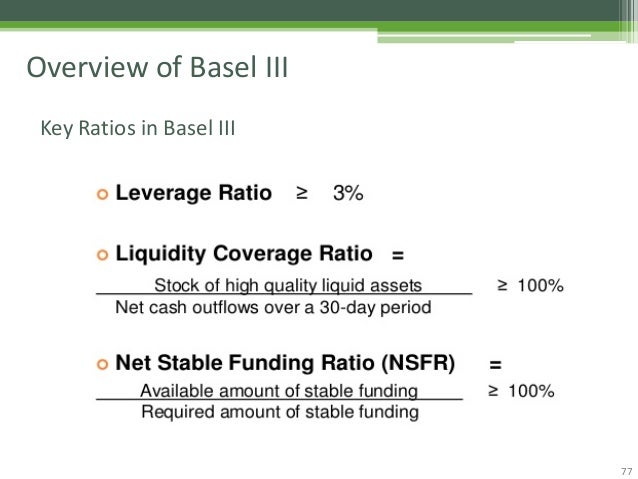Click the orange bullet beside Leverage Ratio
Screen dimensions: 638x479
click(x=103, y=196)
